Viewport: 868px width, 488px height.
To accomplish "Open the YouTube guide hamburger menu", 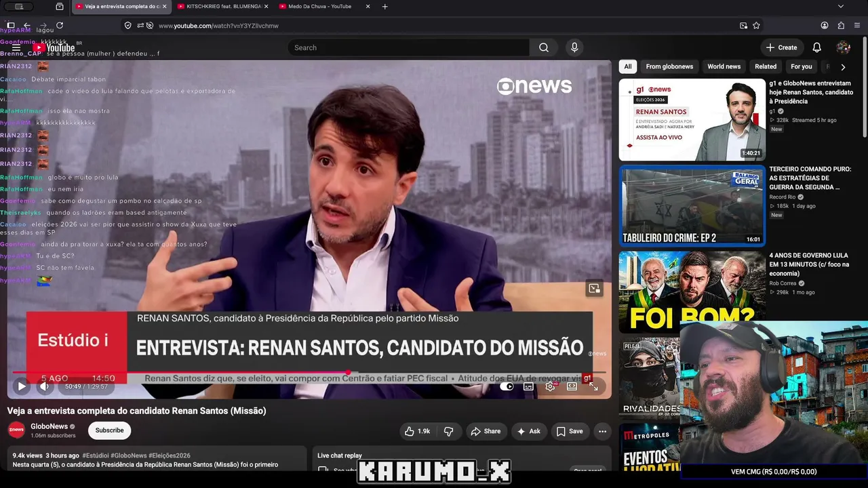I will click(16, 47).
